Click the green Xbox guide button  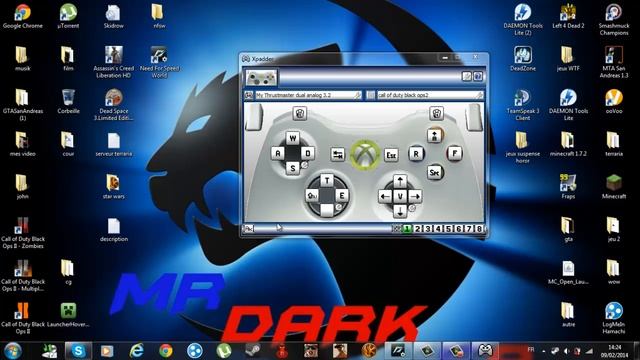pos(366,154)
